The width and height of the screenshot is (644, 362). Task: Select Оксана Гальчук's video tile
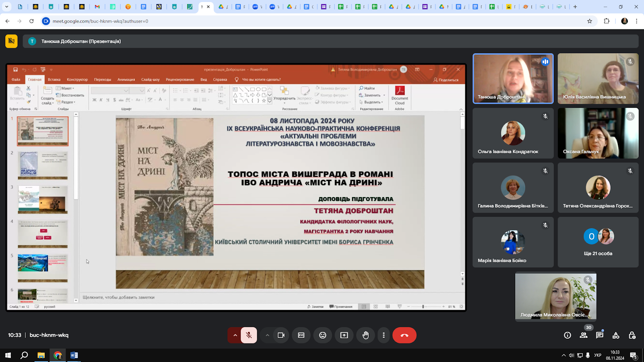coord(598,133)
